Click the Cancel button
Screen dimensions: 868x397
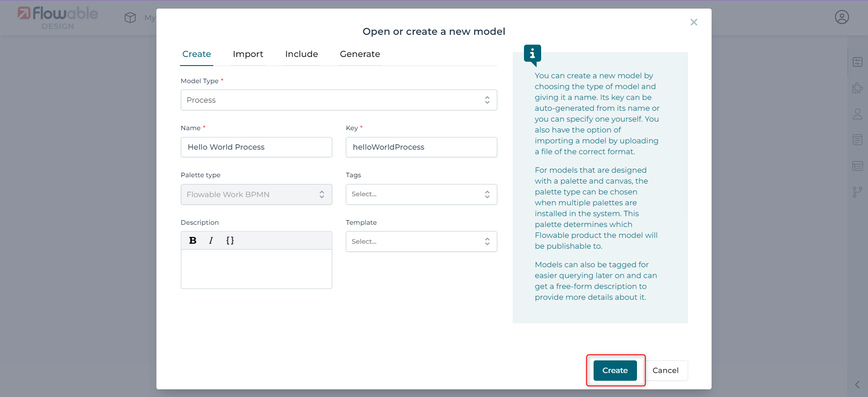(x=665, y=370)
